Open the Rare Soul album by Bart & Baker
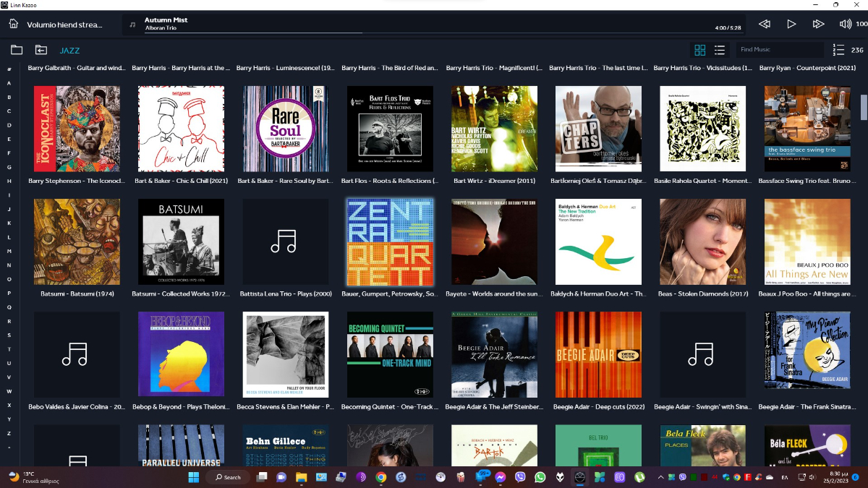The height and width of the screenshot is (488, 868). 286,129
